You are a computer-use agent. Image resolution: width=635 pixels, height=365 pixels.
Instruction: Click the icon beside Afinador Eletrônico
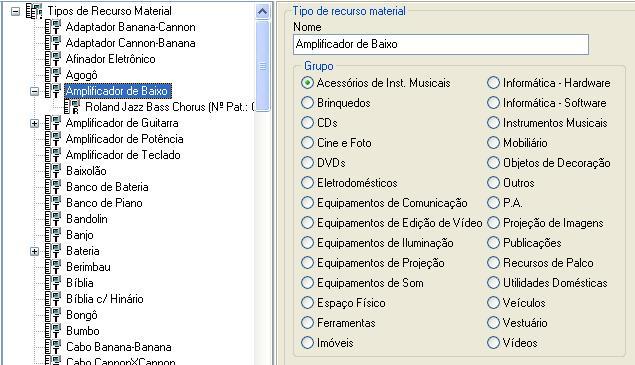click(53, 59)
